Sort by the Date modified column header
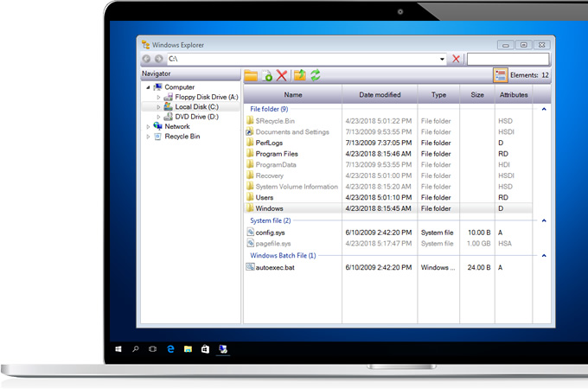588x389 pixels. pyautogui.click(x=380, y=95)
